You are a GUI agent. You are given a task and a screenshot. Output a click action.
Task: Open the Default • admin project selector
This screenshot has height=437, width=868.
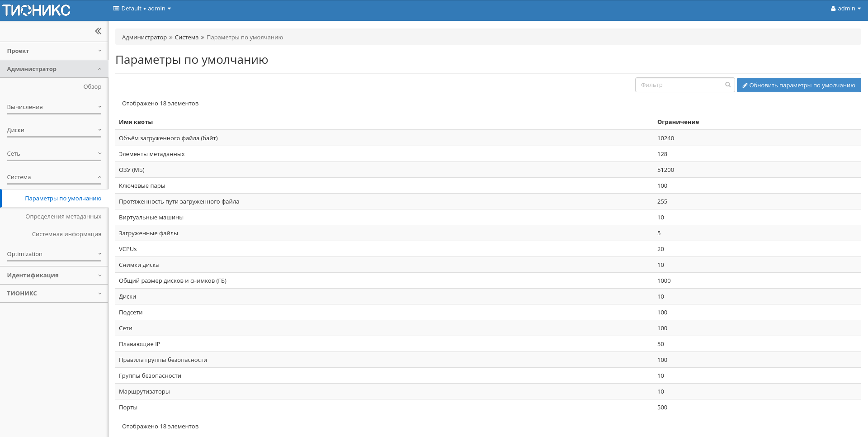click(142, 9)
